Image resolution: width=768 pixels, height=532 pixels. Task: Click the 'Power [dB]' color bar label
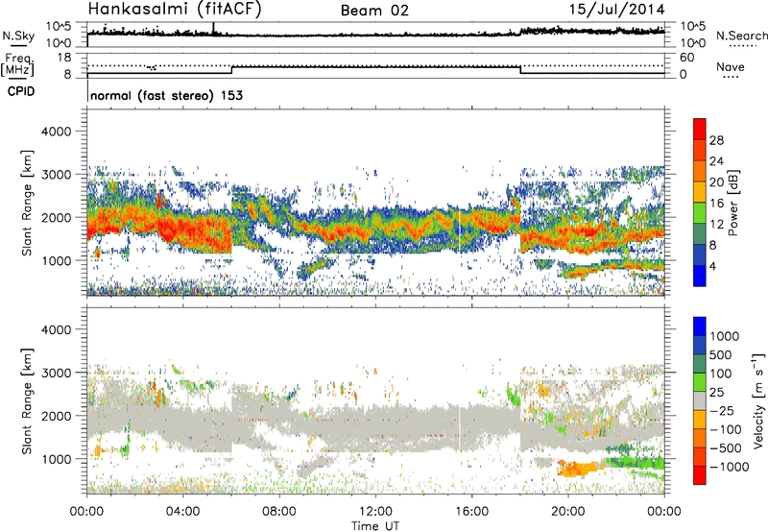733,203
